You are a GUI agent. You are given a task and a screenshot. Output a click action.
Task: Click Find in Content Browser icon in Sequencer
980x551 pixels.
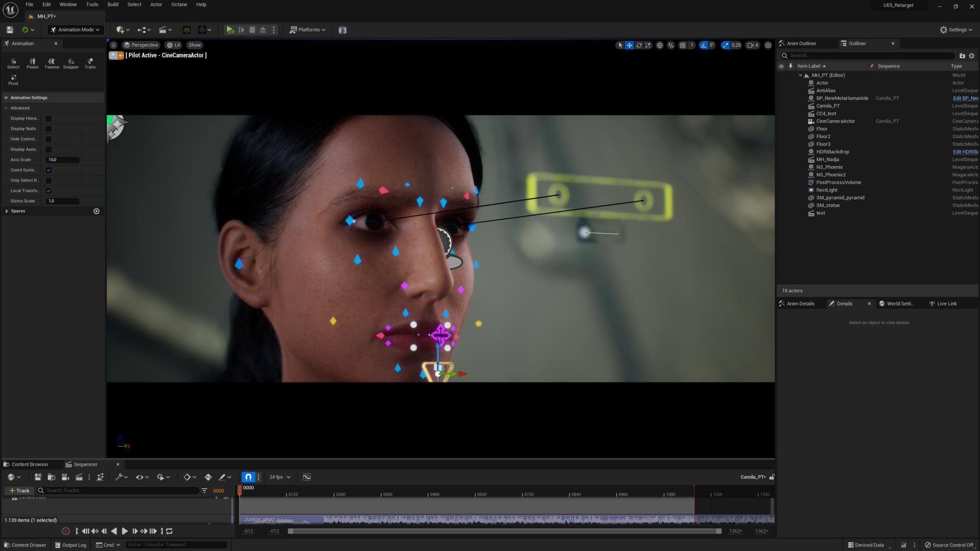[x=51, y=477]
